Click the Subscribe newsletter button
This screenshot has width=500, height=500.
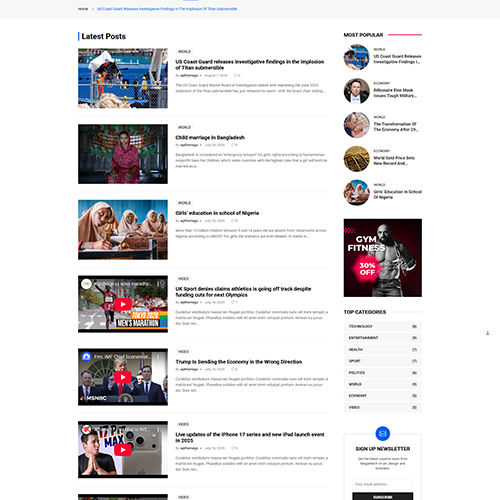click(383, 497)
